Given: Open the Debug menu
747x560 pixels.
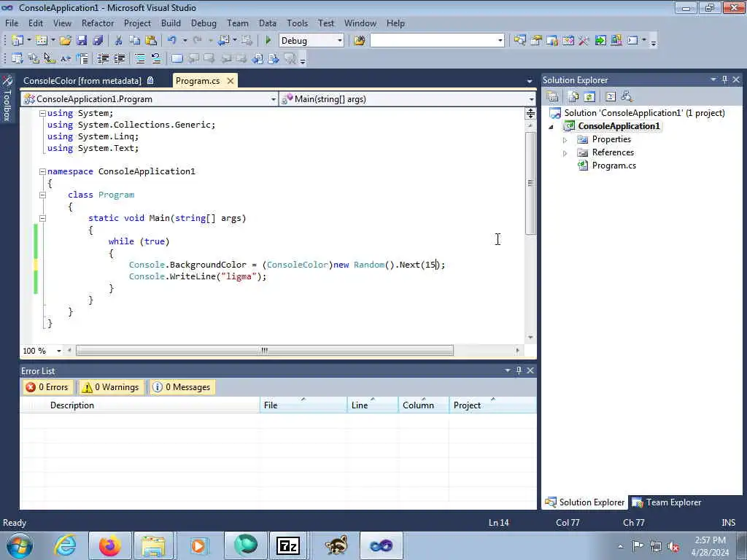Looking at the screenshot, I should 204,23.
